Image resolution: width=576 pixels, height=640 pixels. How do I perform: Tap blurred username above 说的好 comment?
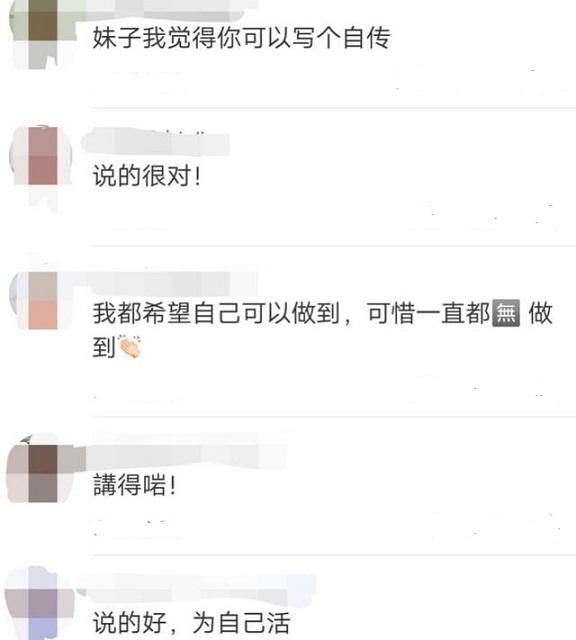click(196, 588)
